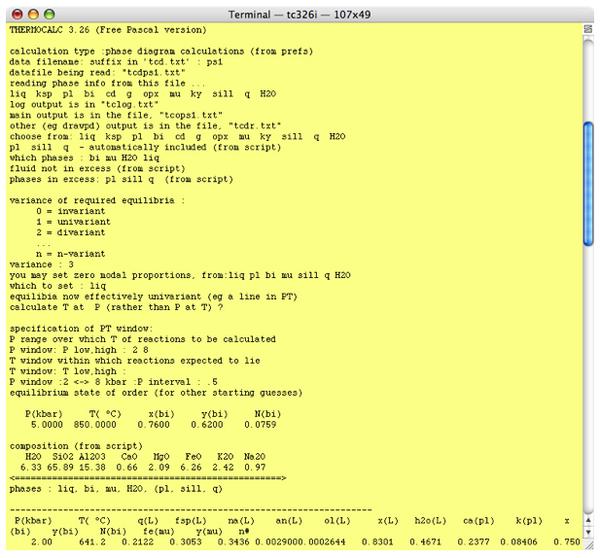600x558 pixels.
Task: Click the 'choose from: liq ksp pl bi' line
Action: [177, 137]
